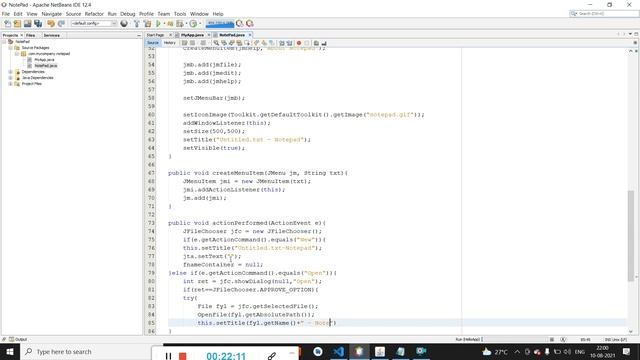Click the Build Project hammer icon

(x=137, y=24)
